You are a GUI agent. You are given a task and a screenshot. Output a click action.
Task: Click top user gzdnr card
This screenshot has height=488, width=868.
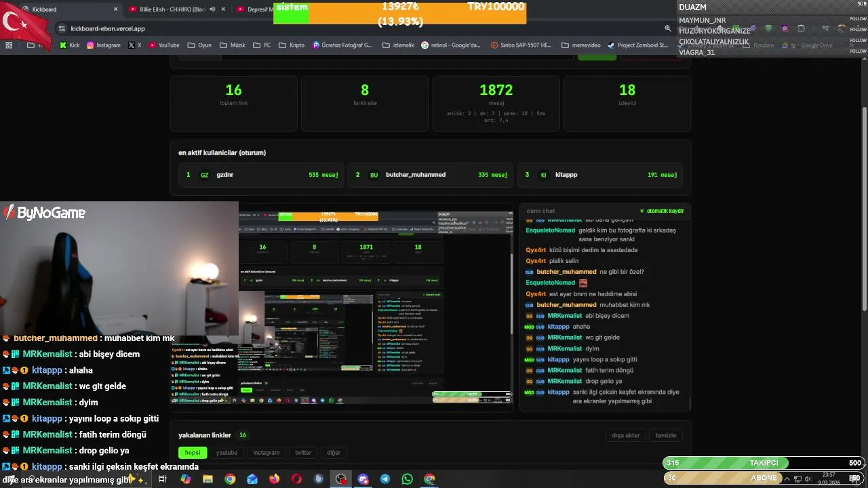click(x=262, y=175)
